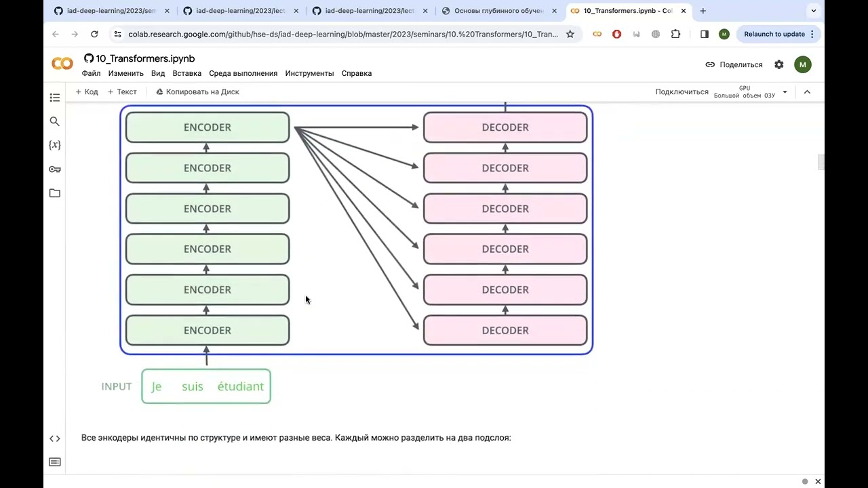The height and width of the screenshot is (488, 868).
Task: Add a code cell with + Код
Action: click(x=87, y=91)
